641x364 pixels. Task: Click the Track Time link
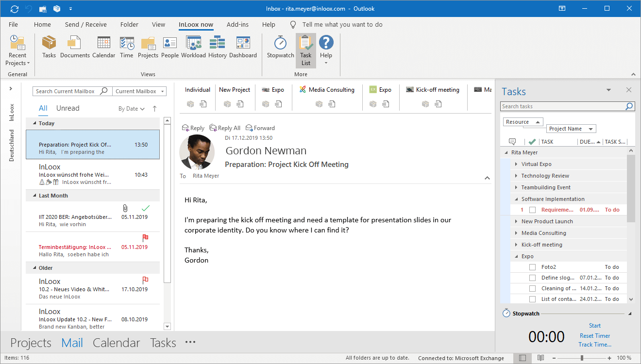[594, 345]
